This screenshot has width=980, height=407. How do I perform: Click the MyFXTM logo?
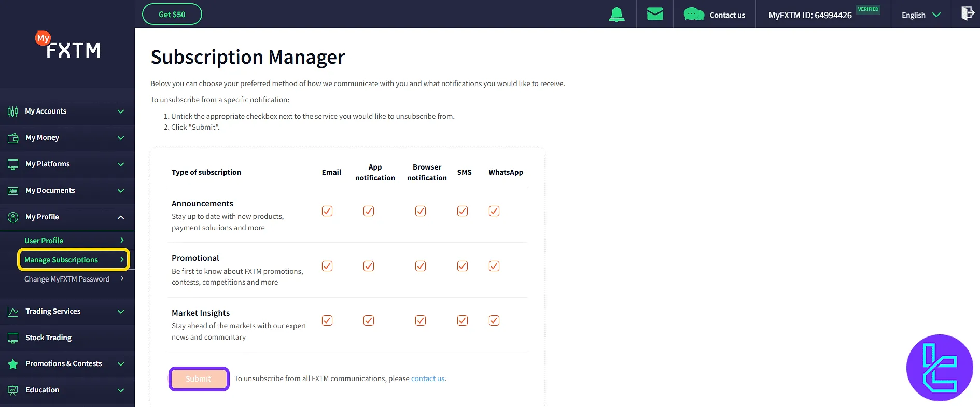(68, 46)
